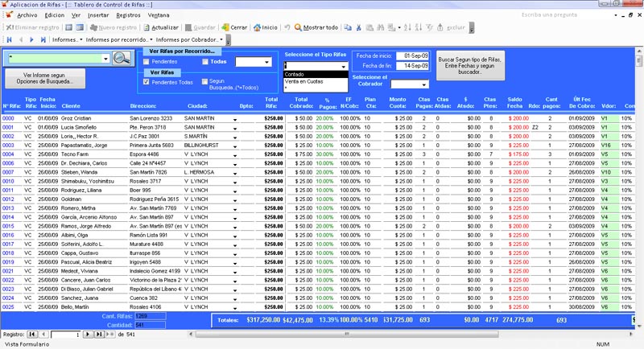This screenshot has width=644, height=349.
Task: Click the paste icon in the toolbar
Action: (369, 27)
